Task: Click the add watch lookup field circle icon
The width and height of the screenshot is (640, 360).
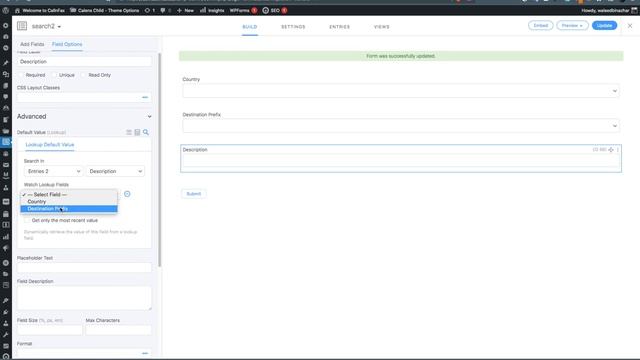Action: tap(127, 194)
